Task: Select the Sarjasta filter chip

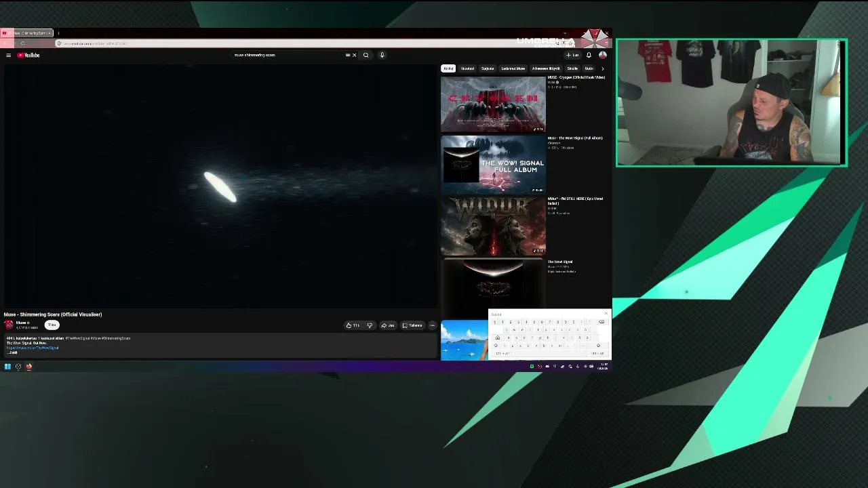Action: (x=488, y=68)
